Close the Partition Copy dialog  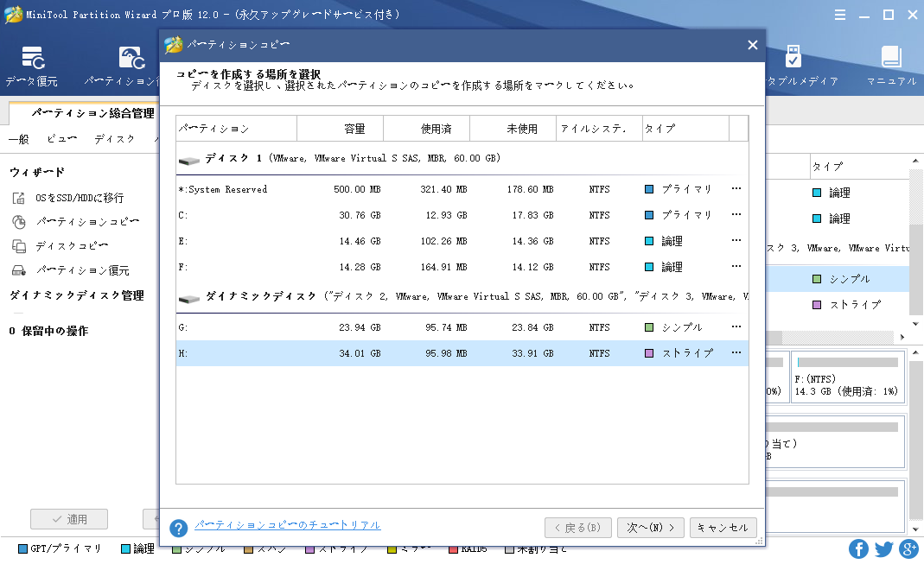(752, 45)
